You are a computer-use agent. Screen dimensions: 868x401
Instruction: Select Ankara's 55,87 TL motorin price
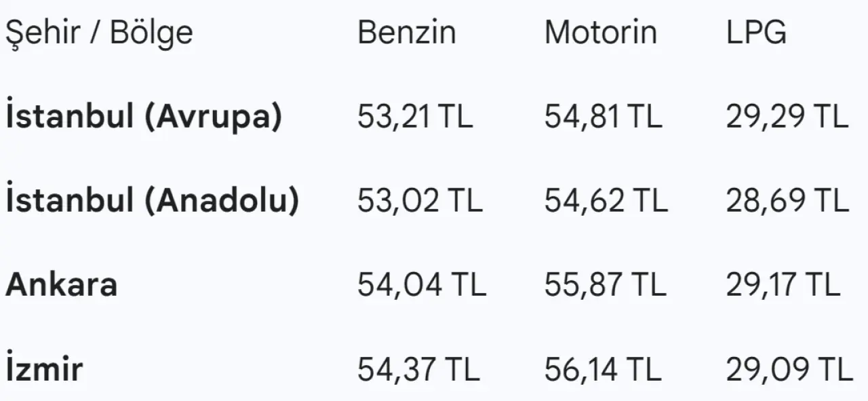coord(605,285)
